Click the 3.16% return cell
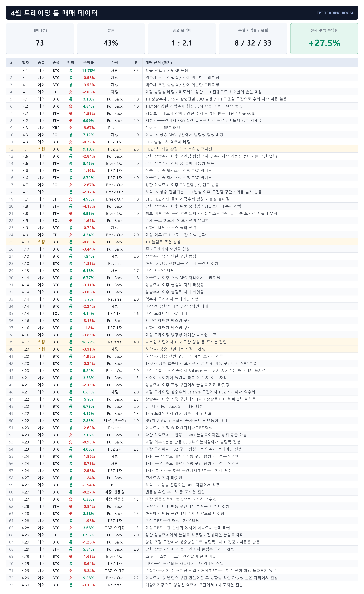The height and width of the screenshot is (594, 364). (x=88, y=435)
